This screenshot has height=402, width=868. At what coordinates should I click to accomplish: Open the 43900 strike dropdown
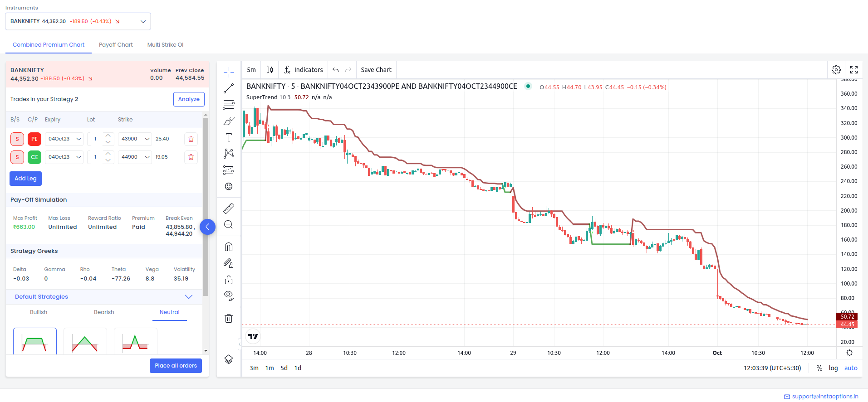(135, 139)
